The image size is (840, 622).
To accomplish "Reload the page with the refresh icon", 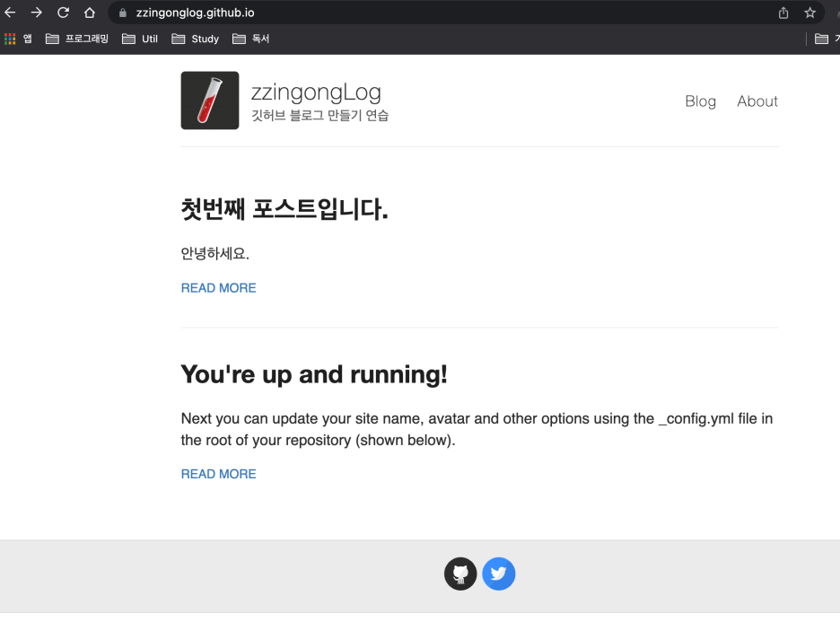I will tap(63, 13).
